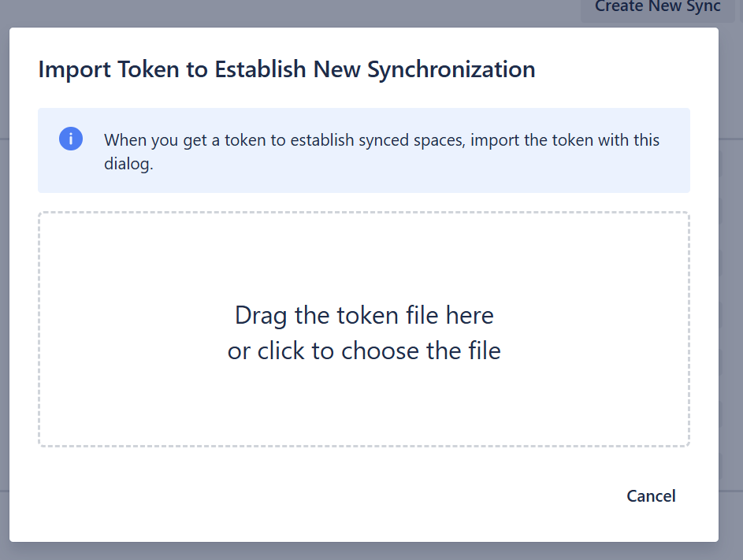Viewport: 743px width, 560px height.
Task: Click the empty dialog footer left of Cancel
Action: 315,496
